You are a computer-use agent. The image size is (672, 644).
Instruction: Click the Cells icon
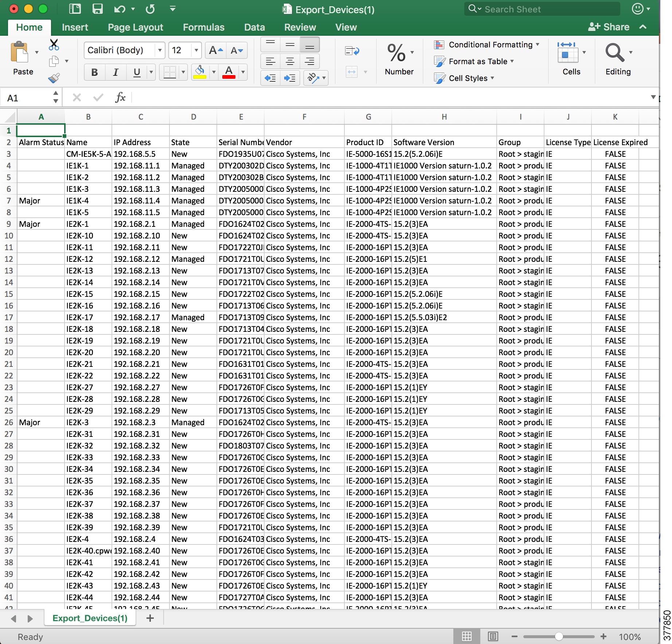pos(567,52)
